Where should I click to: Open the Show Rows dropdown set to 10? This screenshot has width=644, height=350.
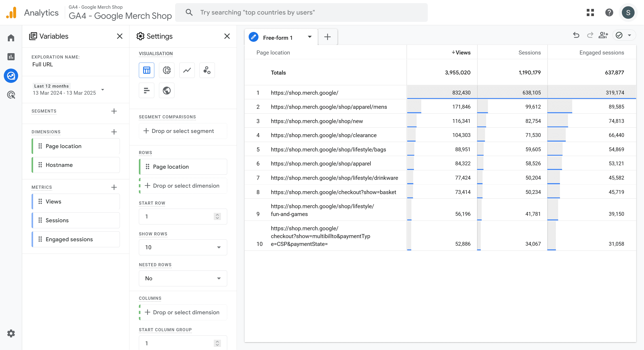pos(183,247)
